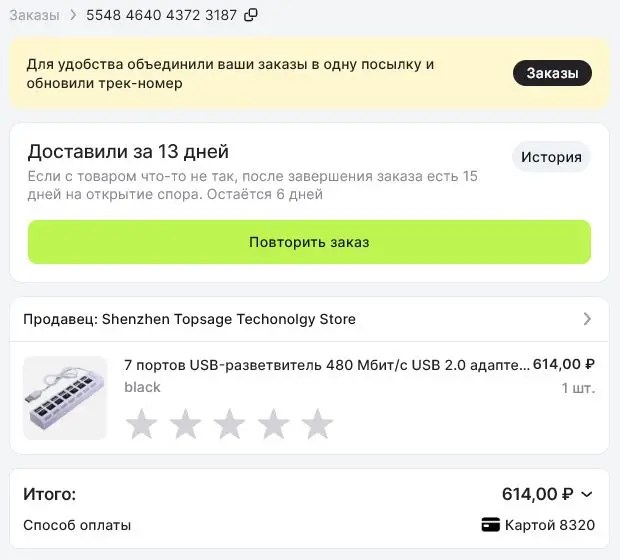
Task: Click the total 614,00 ₽ amount
Action: click(538, 494)
